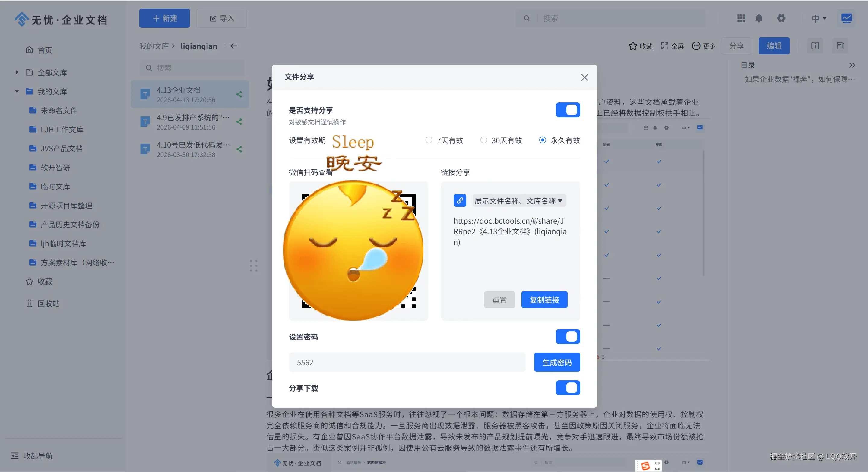This screenshot has height=472, width=868.
Task: Collapse the 我的文库 tree node
Action: point(17,91)
